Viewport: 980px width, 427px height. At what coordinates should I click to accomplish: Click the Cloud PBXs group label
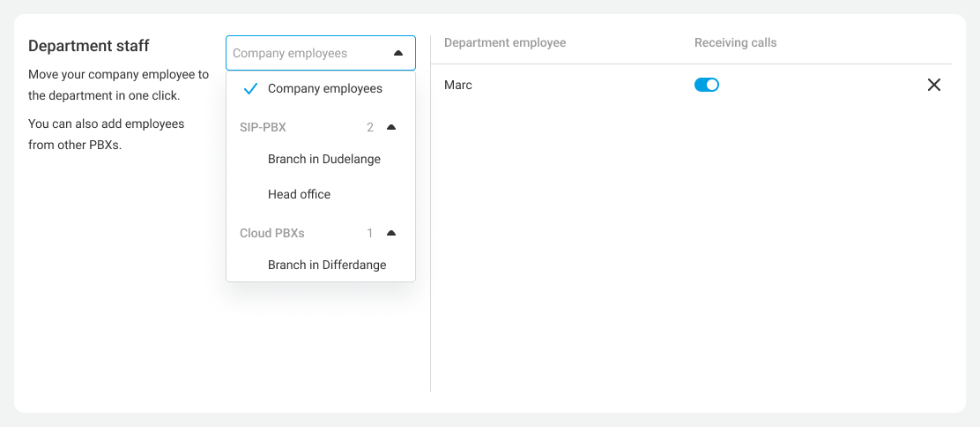(x=271, y=233)
